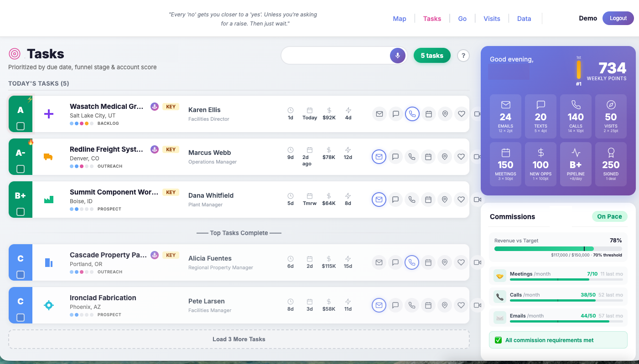Viewport: 639px width, 364px height.
Task: Click Meetings per month progress bar
Action: click(x=566, y=279)
